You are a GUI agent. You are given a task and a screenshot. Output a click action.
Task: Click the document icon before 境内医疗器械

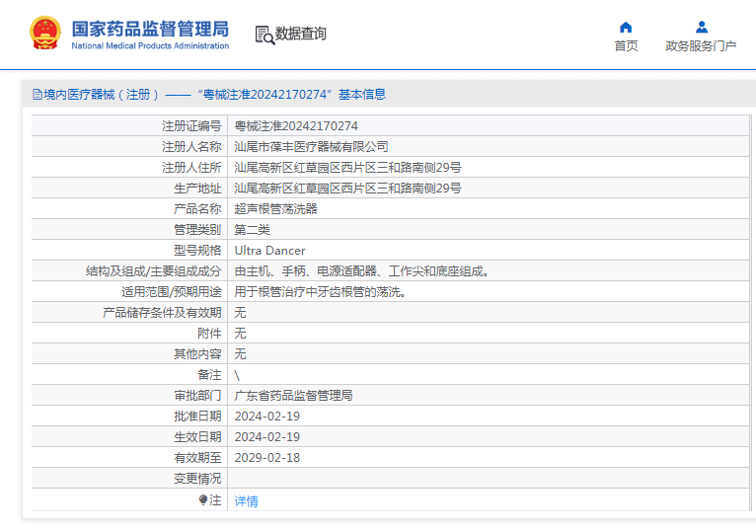[37, 95]
